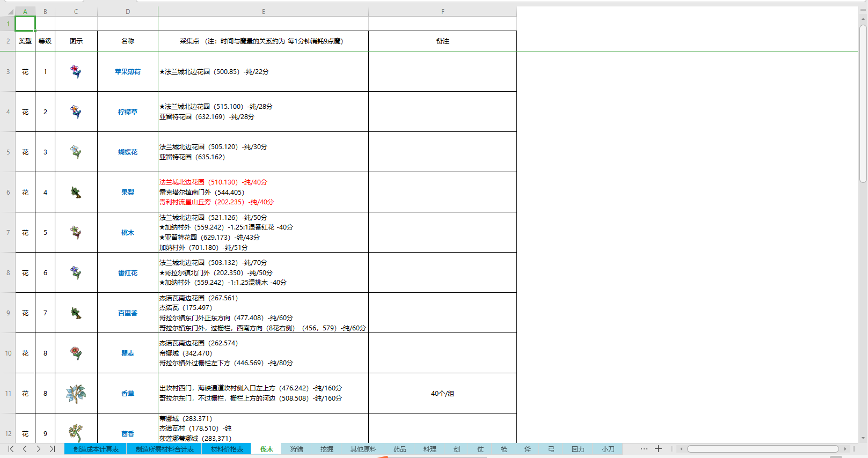This screenshot has height=458, width=868.
Task: Select the 采集点 header cell
Action: coord(264,41)
